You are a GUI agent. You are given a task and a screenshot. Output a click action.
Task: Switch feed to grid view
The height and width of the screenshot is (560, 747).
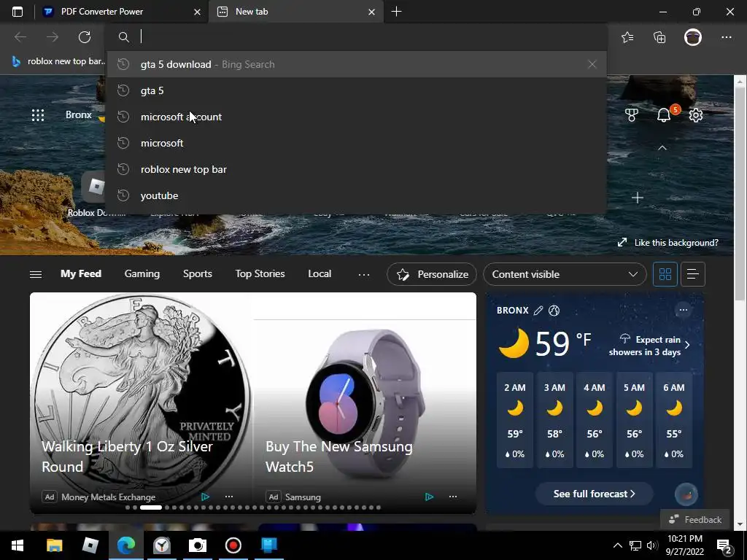coord(665,274)
